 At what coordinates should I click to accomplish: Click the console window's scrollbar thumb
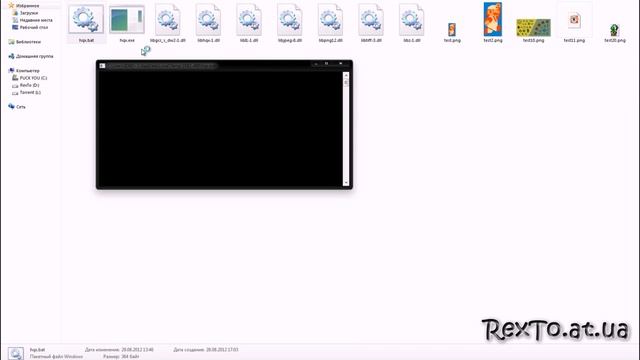click(346, 83)
